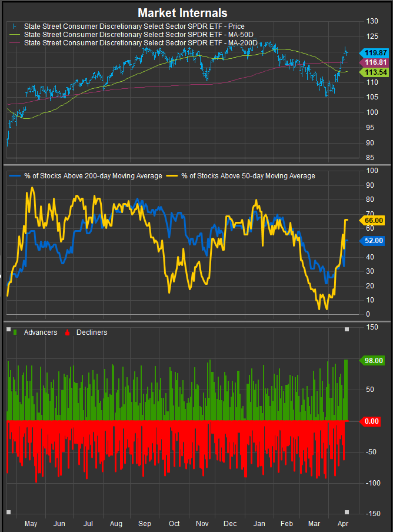This screenshot has width=393, height=532.
Task: Click the yellow 66.00 value label
Action: [374, 220]
